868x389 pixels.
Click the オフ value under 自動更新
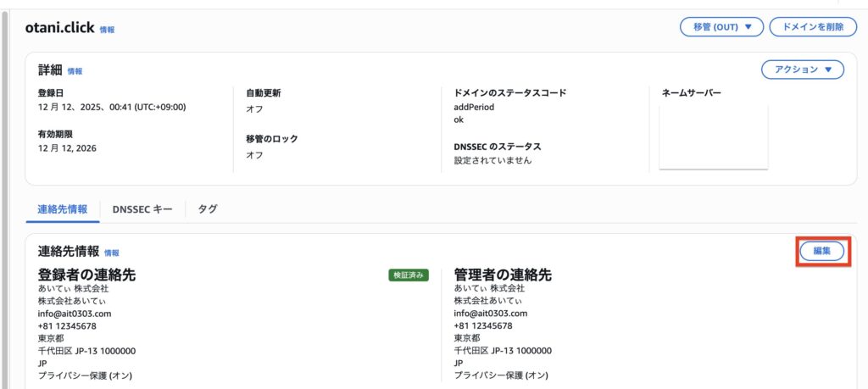[254, 109]
